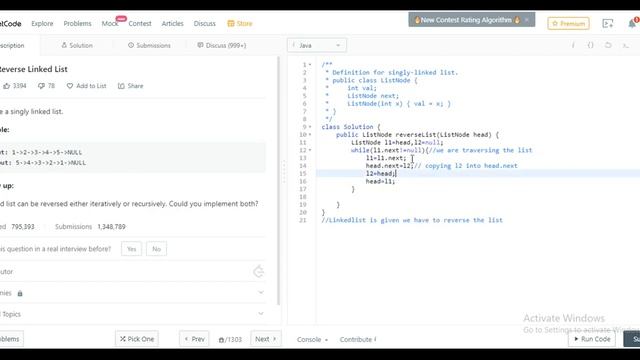Click the reset code icon
640x360 pixels.
(x=608, y=45)
